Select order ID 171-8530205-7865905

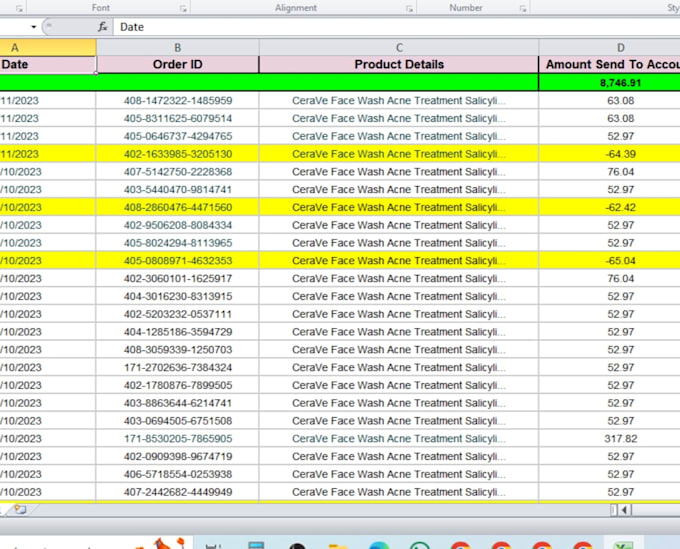177,438
